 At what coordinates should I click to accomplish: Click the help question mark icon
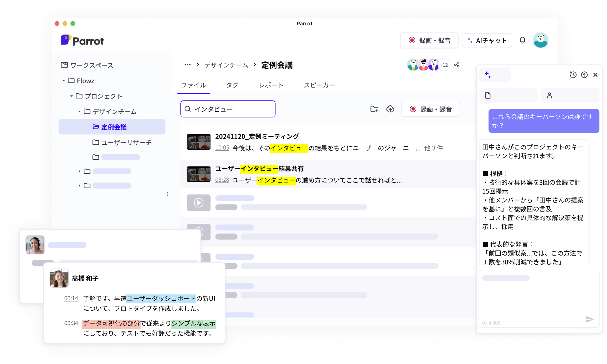point(584,75)
